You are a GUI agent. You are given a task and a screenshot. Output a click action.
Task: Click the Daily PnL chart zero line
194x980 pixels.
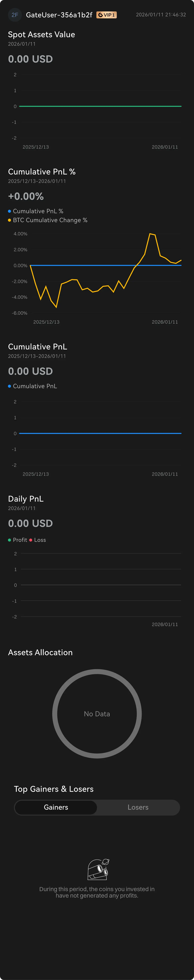pyautogui.click(x=101, y=585)
